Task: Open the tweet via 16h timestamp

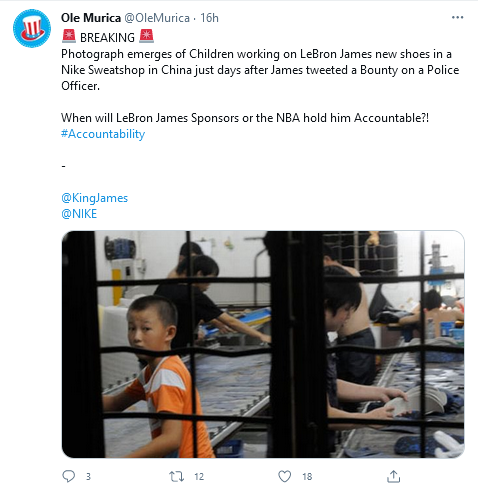Action: [x=209, y=18]
